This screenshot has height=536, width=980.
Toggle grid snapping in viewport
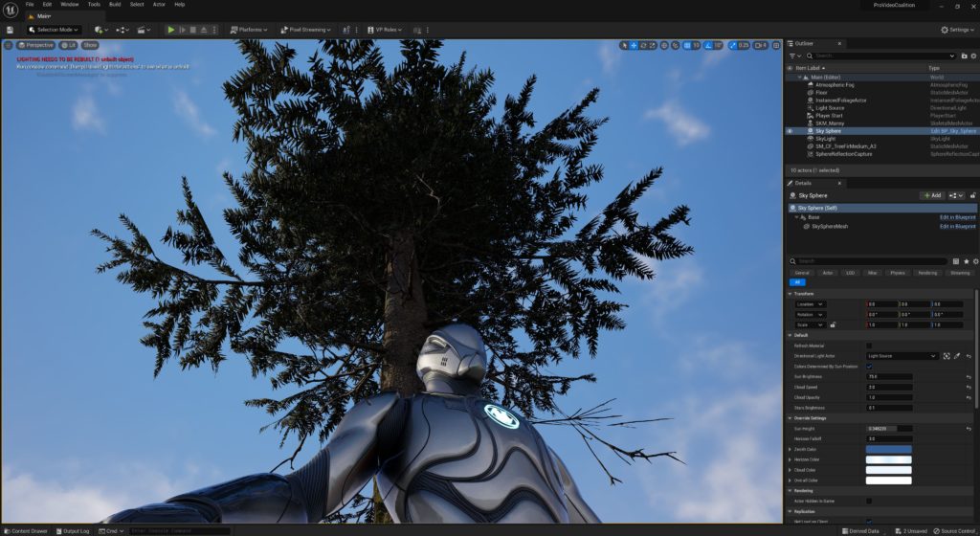click(x=687, y=46)
